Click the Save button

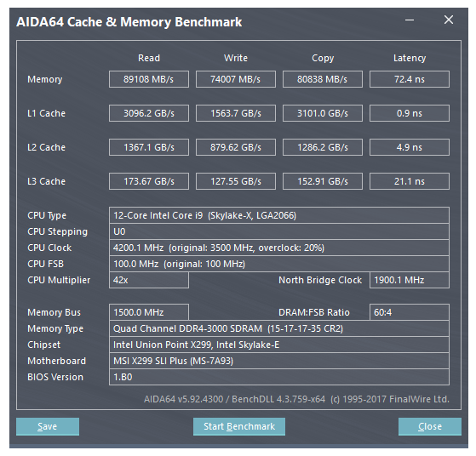pyautogui.click(x=48, y=426)
